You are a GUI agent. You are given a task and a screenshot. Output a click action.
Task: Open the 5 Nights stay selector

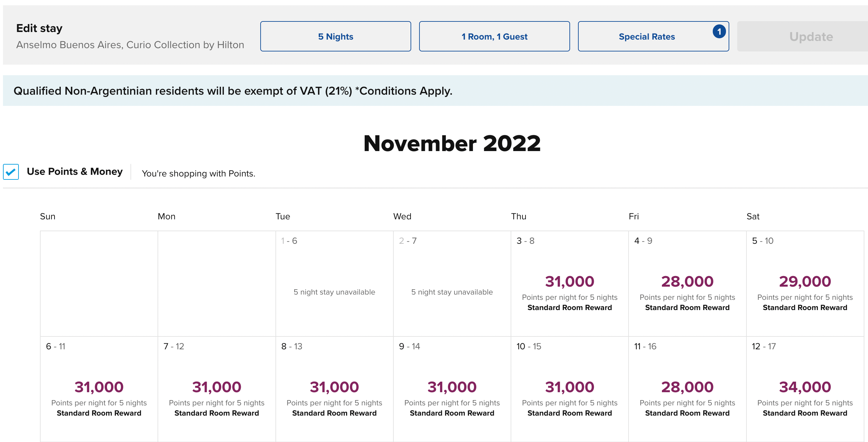[335, 36]
